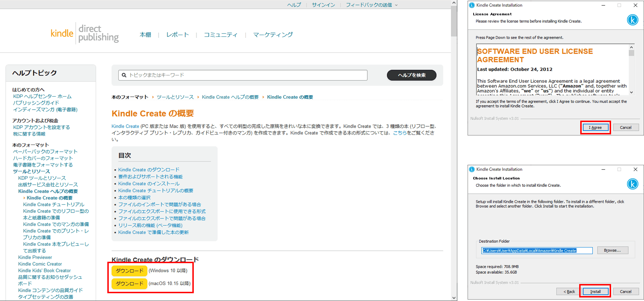Open the マーケティング tab

[x=273, y=35]
